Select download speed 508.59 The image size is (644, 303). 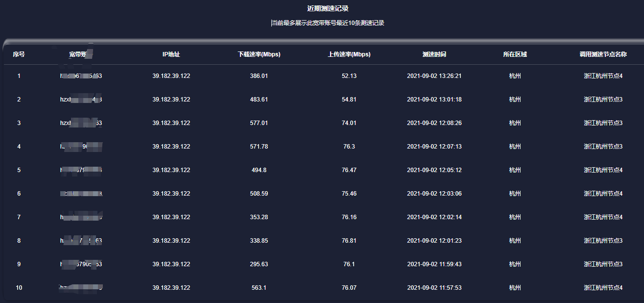click(259, 194)
